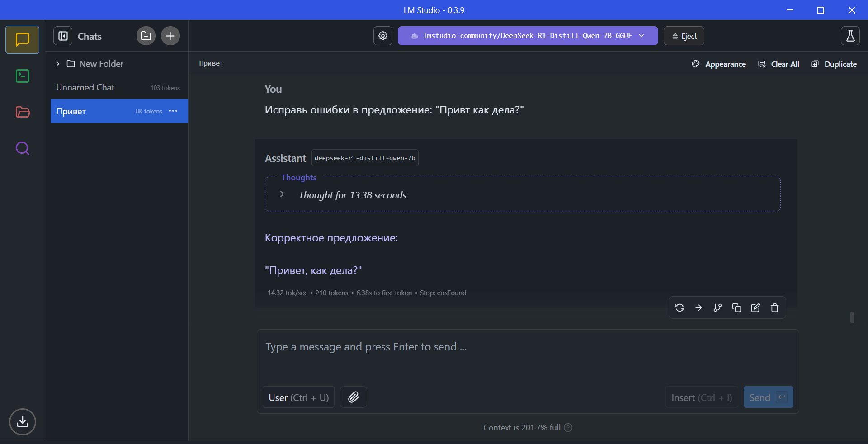Create a new chat folder
Image resolution: width=868 pixels, height=444 pixels.
click(x=146, y=36)
